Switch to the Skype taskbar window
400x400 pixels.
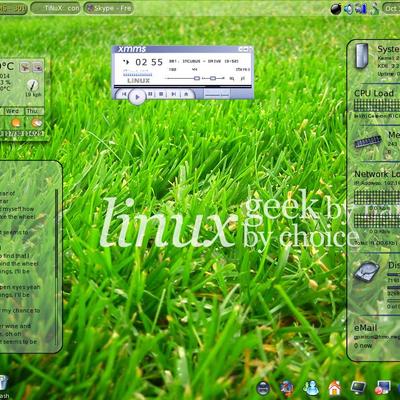[x=108, y=8]
